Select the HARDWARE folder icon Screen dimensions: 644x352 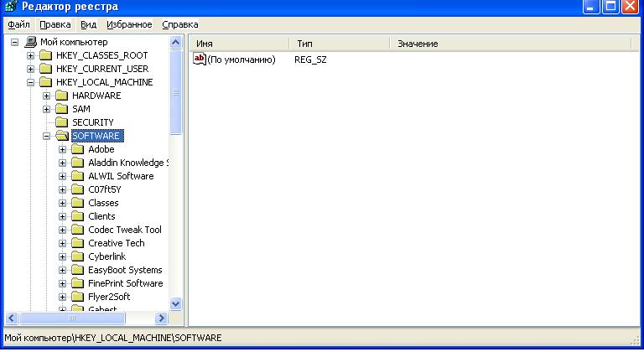(x=62, y=96)
